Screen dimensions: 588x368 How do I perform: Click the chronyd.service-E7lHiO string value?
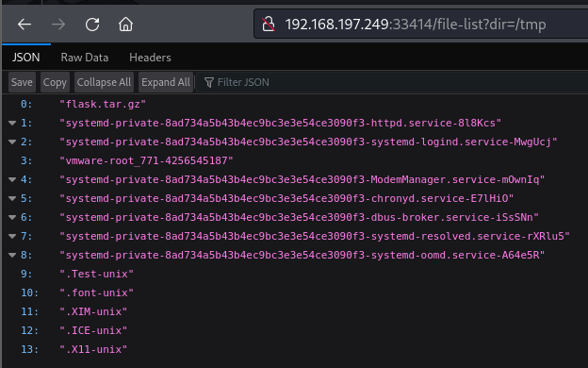pos(286,199)
